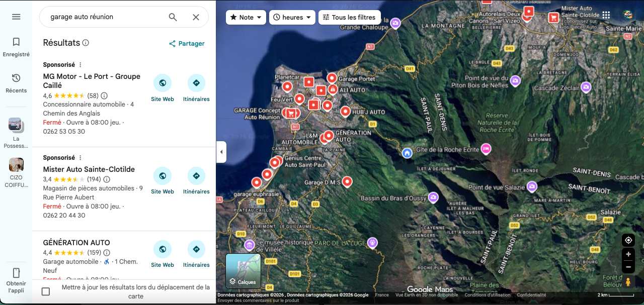Click the Garage D.M.S map pin
The width and height of the screenshot is (644, 305).
tap(347, 182)
